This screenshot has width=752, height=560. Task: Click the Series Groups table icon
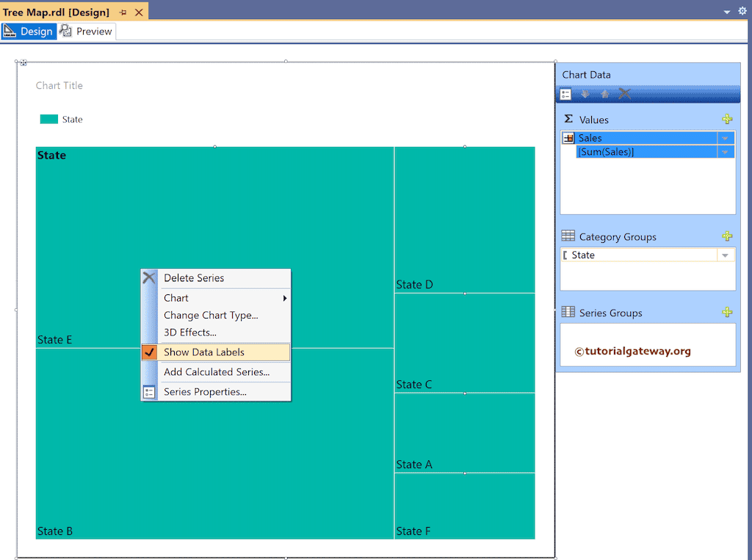(567, 312)
